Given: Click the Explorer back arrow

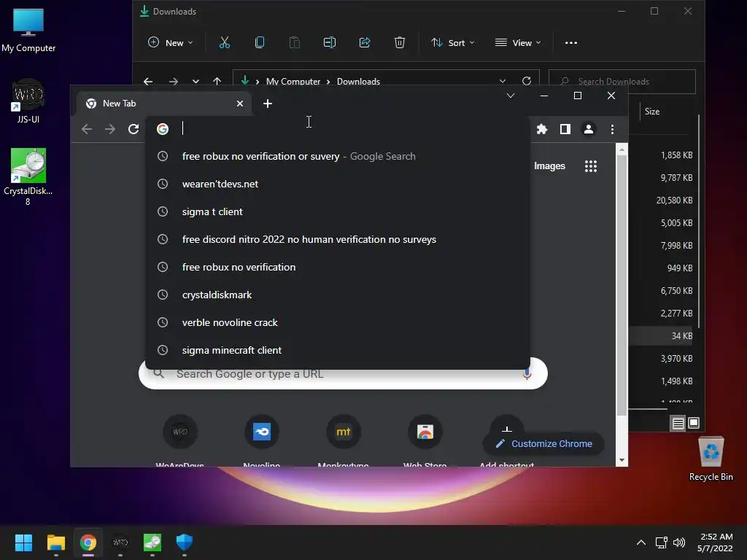Looking at the screenshot, I should point(148,82).
